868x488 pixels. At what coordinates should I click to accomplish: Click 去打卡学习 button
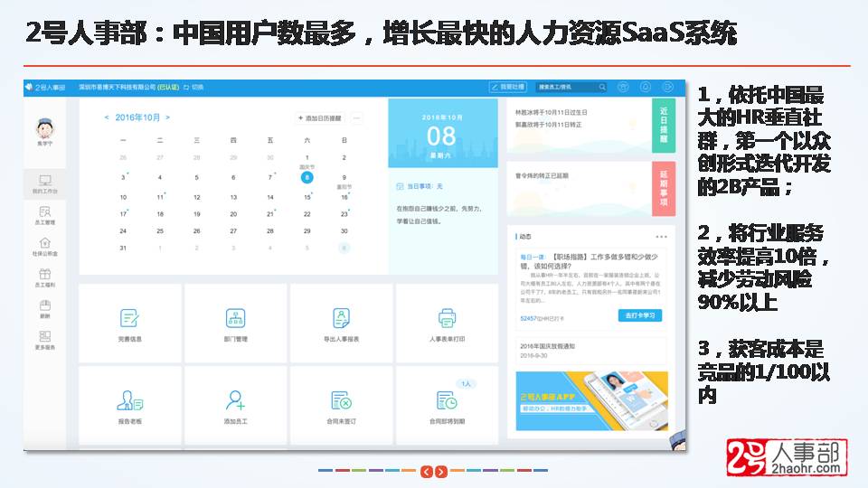click(639, 315)
